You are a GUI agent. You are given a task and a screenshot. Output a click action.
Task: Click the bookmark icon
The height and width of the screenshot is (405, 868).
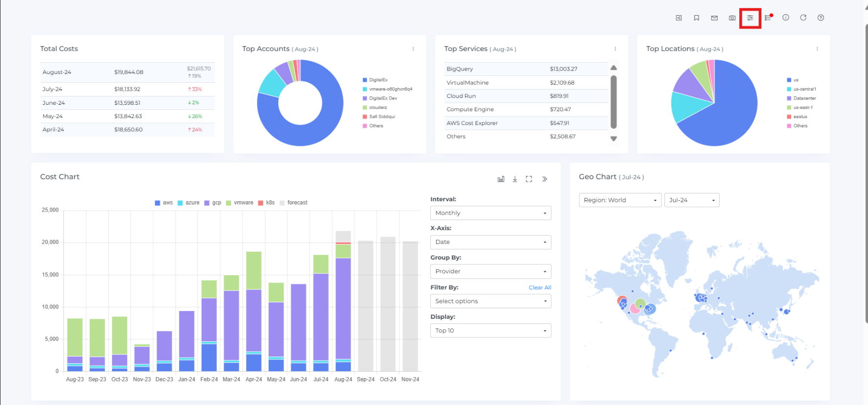[696, 18]
